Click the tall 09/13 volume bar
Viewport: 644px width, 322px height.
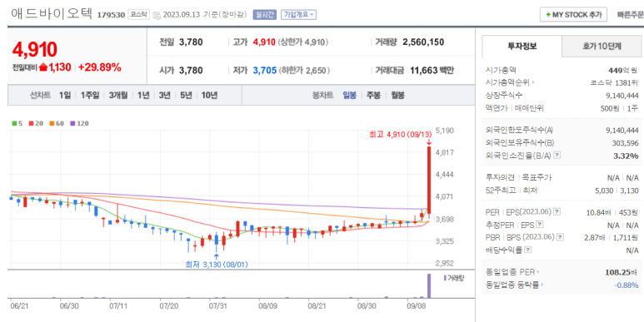click(429, 285)
